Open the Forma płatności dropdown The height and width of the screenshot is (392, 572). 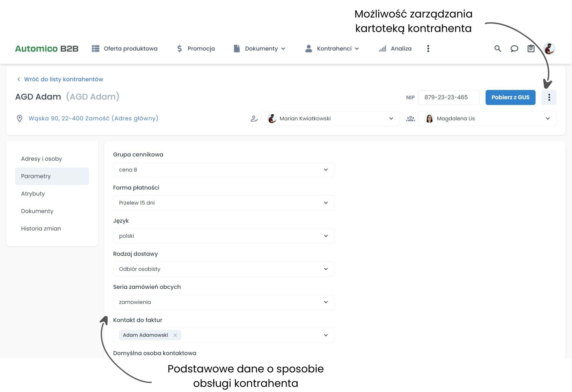[x=224, y=203]
